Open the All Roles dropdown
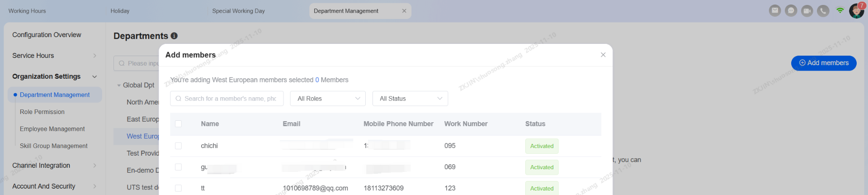This screenshot has width=868, height=195. [x=328, y=99]
